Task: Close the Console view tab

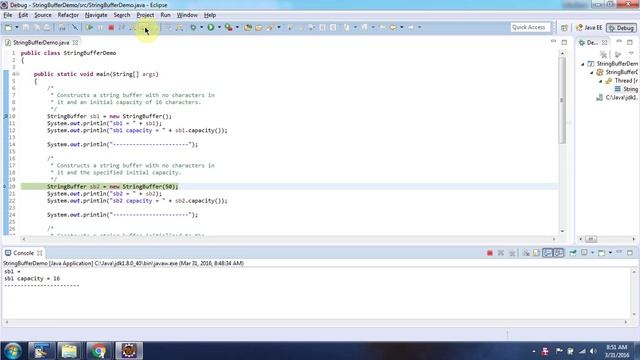Action: pyautogui.click(x=40, y=253)
